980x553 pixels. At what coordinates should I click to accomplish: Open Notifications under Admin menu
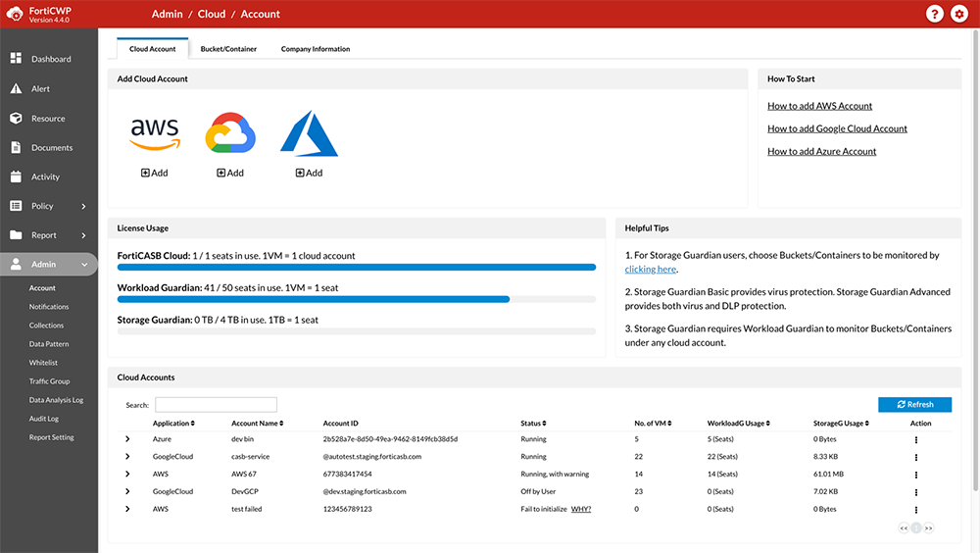coord(49,307)
